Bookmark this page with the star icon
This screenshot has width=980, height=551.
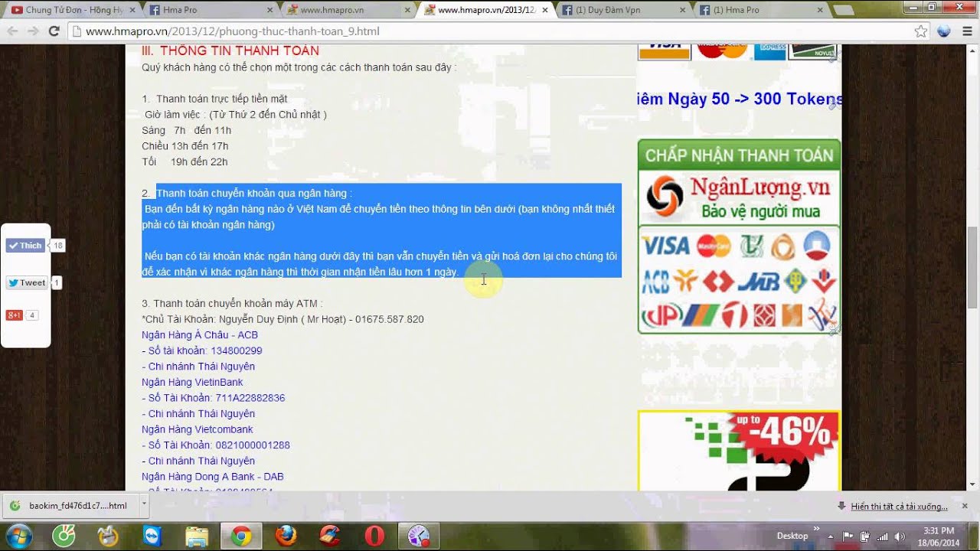click(921, 31)
